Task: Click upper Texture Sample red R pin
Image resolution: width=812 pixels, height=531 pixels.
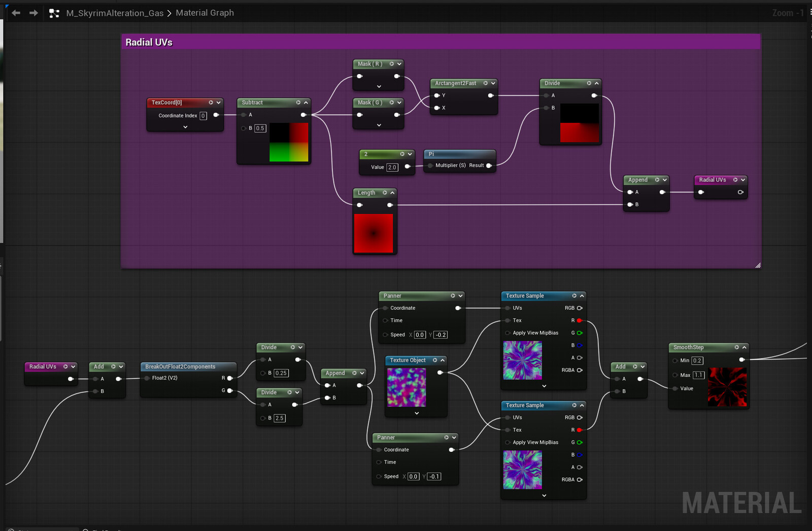Action: tap(580, 321)
